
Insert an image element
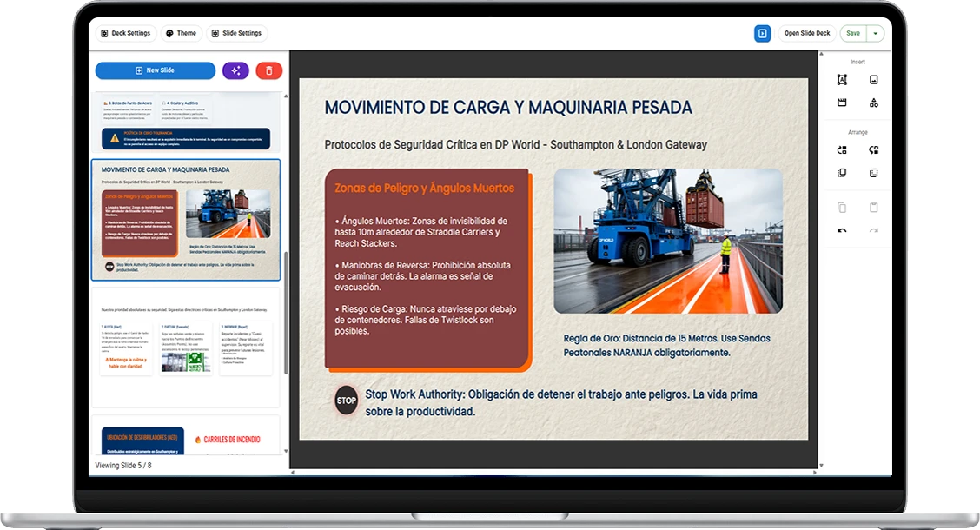tap(874, 79)
